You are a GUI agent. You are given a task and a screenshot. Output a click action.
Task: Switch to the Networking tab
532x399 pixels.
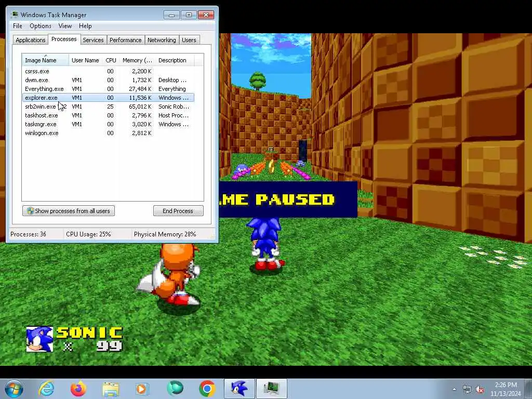[162, 40]
